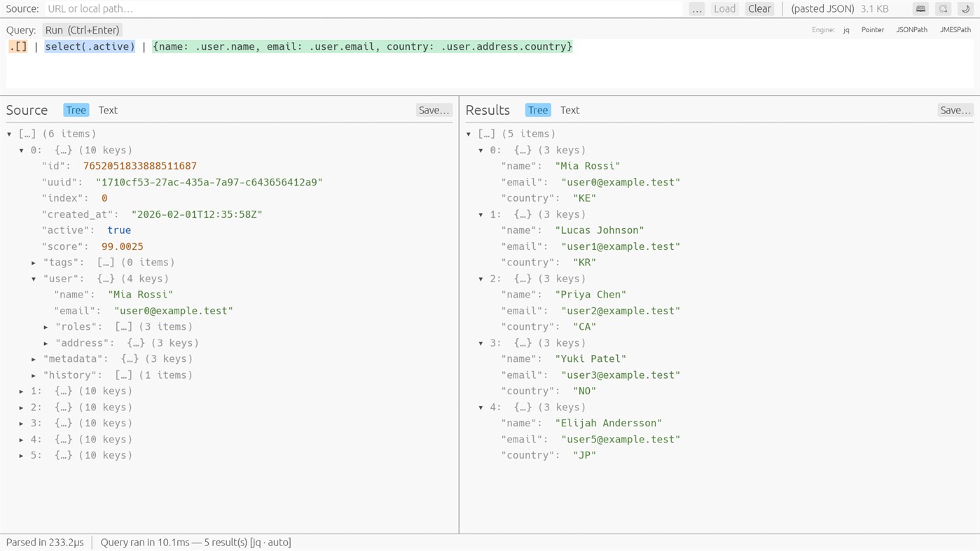Collapse Results item 2 (3 keys)
The height and width of the screenshot is (551, 980).
click(x=481, y=279)
